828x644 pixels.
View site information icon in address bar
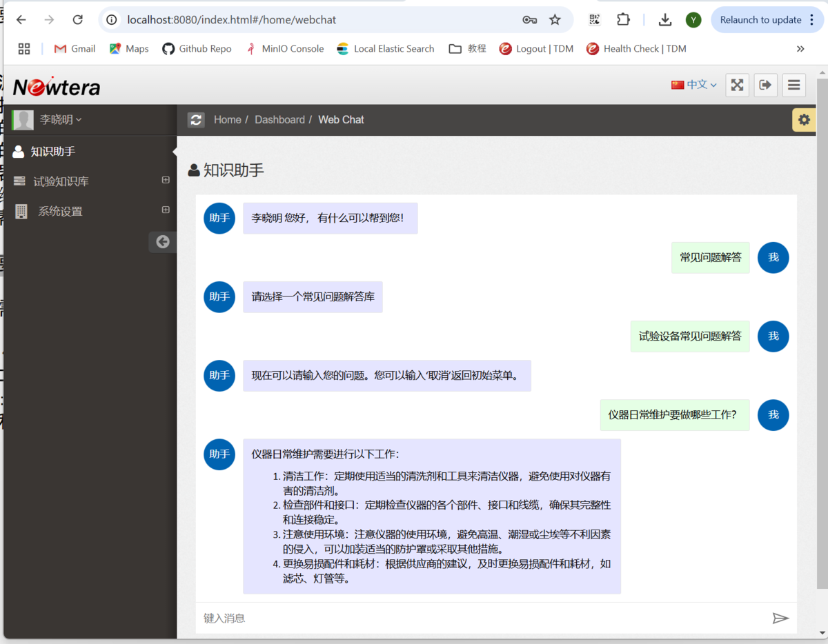[112, 20]
